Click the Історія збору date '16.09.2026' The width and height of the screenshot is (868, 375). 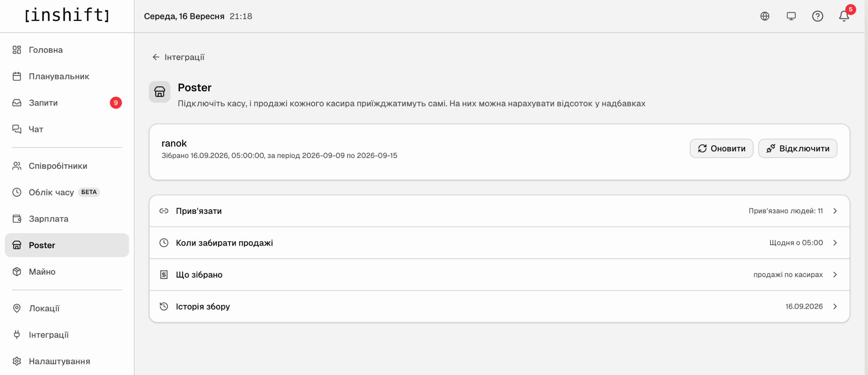(x=804, y=306)
